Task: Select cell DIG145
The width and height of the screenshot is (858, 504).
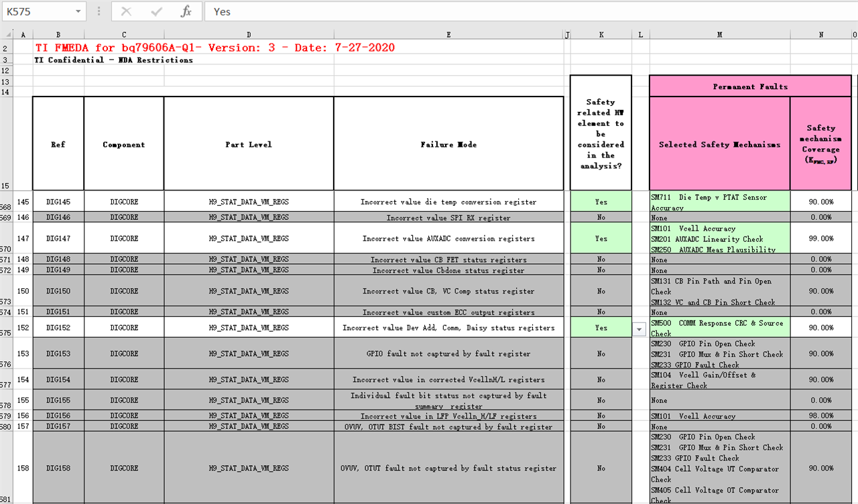Action: pyautogui.click(x=58, y=201)
